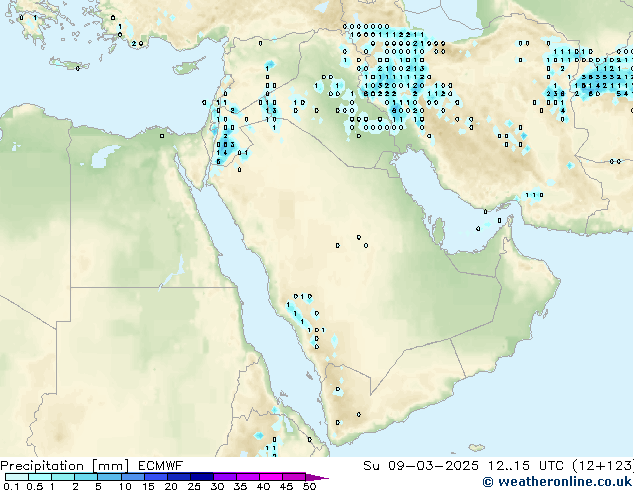The width and height of the screenshot is (634, 490).
Task: Click the 1–2 mm legend color swatch
Action: pos(63,477)
